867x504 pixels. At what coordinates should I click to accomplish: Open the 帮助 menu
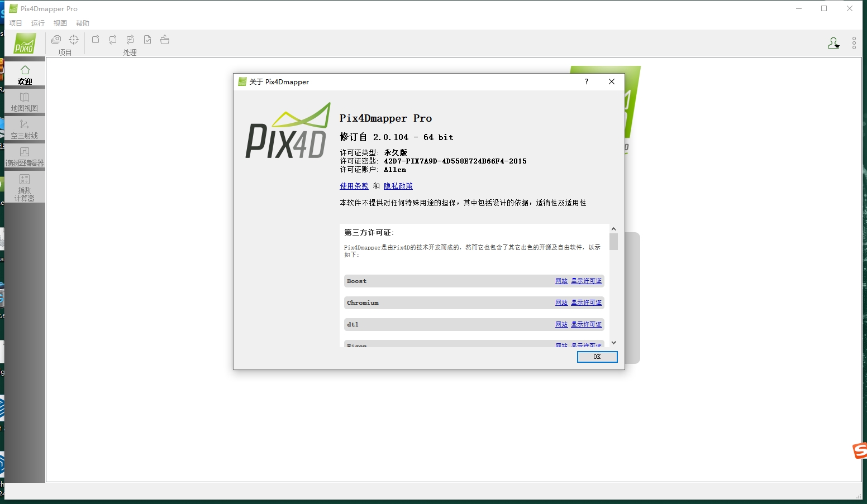[x=83, y=23]
